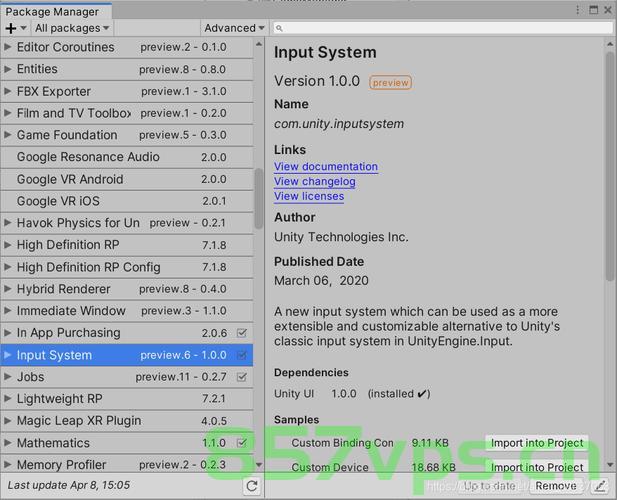Click the edit pencil icon beside Remove

(600, 486)
